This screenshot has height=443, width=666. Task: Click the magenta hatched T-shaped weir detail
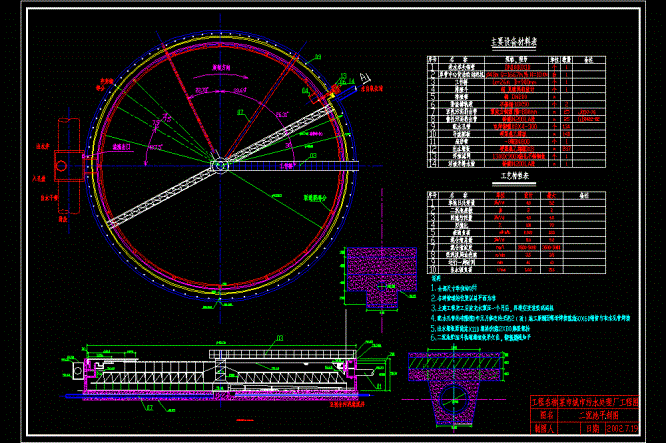[381, 278]
